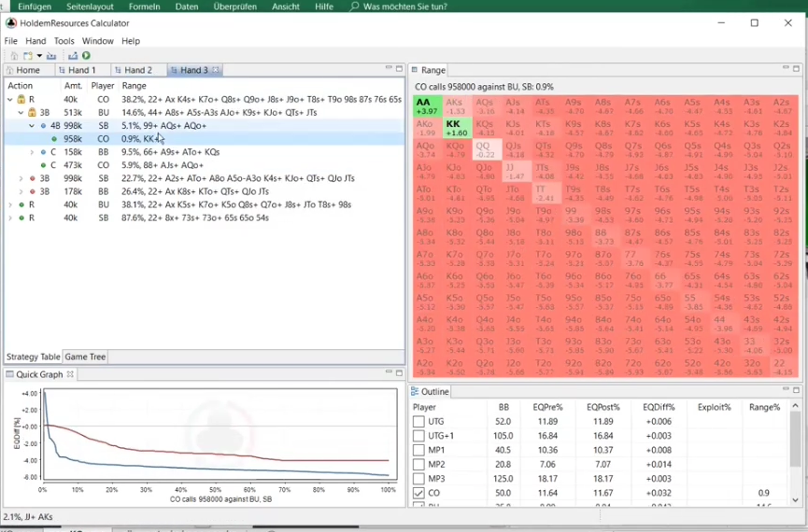The width and height of the screenshot is (808, 532).
Task: Close the Quick Graph view
Action: click(70, 374)
